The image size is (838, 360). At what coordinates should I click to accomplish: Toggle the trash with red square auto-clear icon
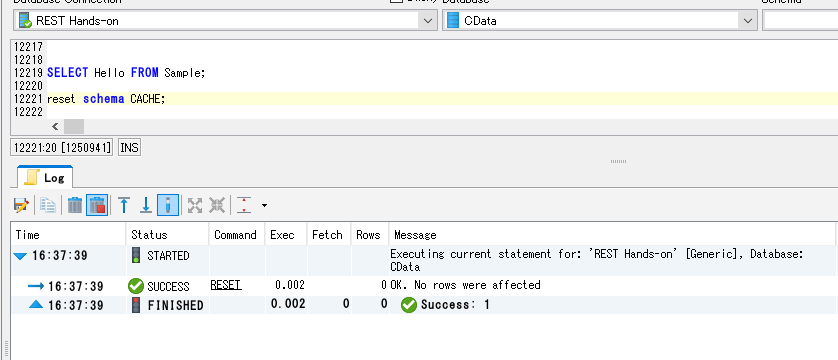tap(97, 205)
